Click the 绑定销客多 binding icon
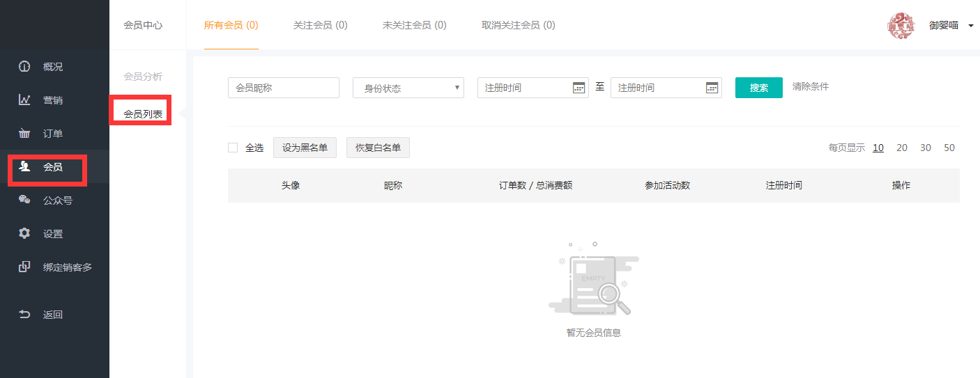The width and height of the screenshot is (980, 378). coord(24,267)
